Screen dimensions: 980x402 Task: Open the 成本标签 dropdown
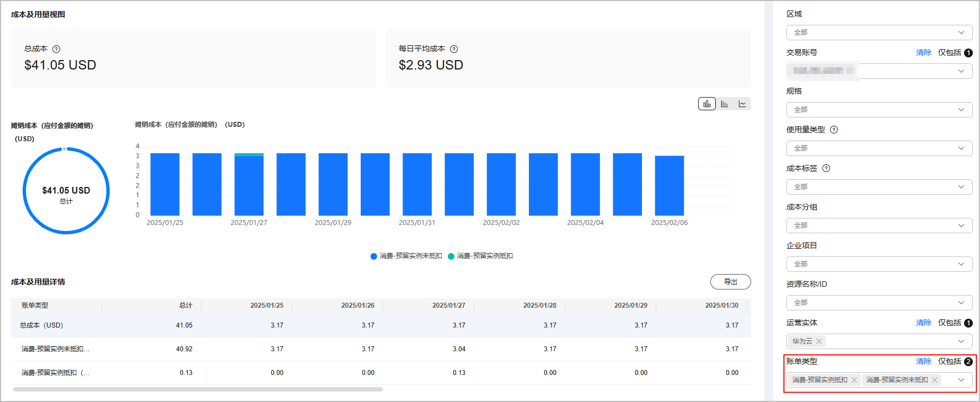click(x=879, y=187)
